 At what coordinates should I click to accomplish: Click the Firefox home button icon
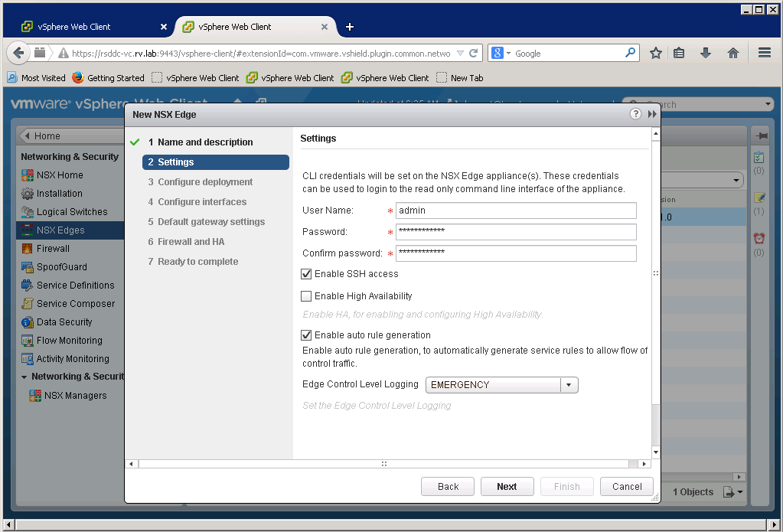(732, 53)
